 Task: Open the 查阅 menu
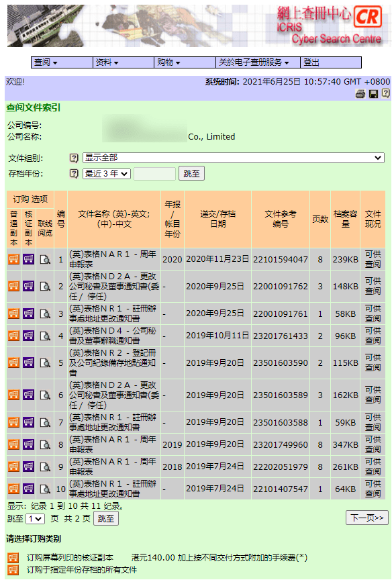pos(62,62)
